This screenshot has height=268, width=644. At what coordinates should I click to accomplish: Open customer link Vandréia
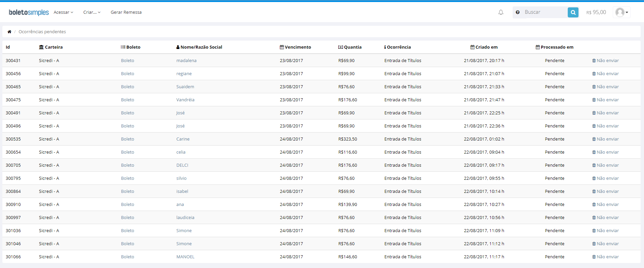point(185,100)
